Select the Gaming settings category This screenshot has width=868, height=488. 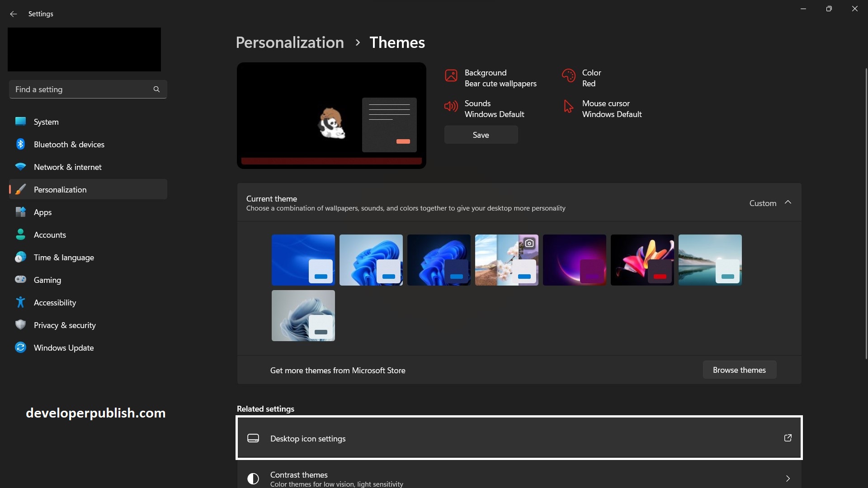[x=47, y=280]
